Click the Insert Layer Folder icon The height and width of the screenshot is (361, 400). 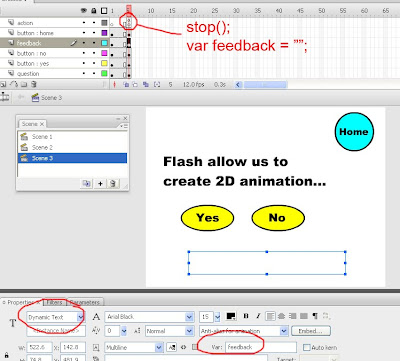(24, 85)
